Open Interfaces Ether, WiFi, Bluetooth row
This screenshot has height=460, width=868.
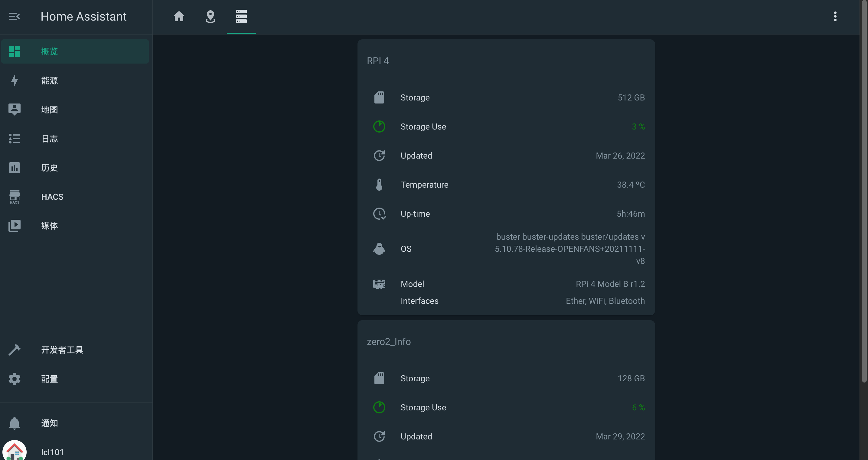pyautogui.click(x=506, y=301)
